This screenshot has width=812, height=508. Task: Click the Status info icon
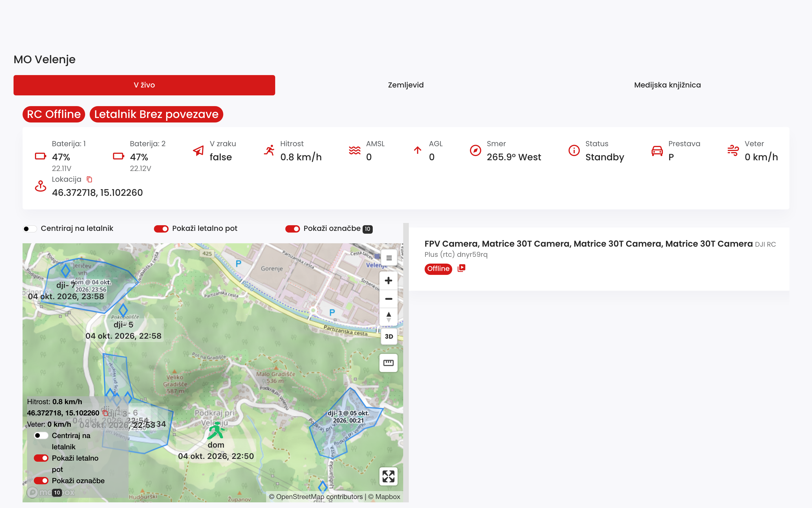tap(574, 150)
